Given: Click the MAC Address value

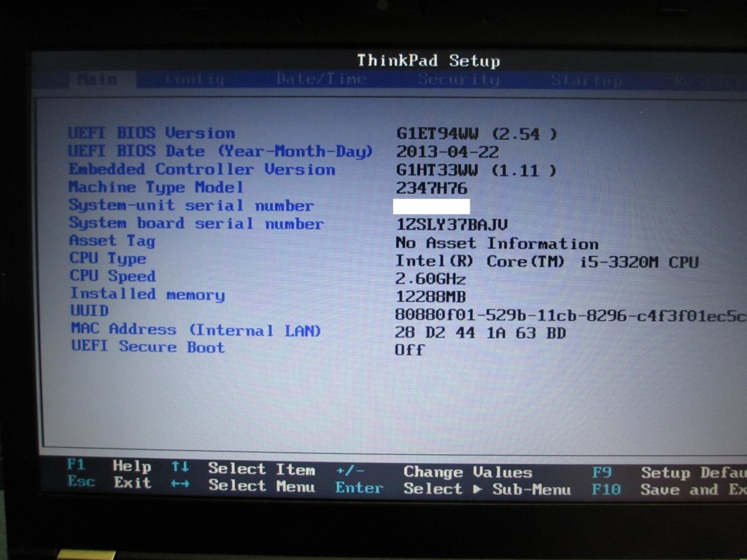Looking at the screenshot, I should [x=480, y=333].
